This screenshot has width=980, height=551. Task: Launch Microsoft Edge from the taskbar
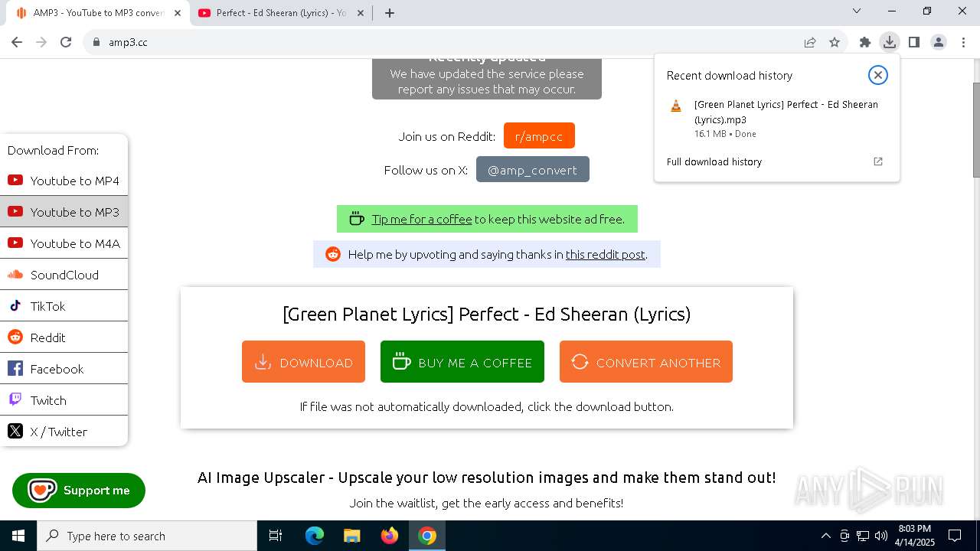click(315, 536)
